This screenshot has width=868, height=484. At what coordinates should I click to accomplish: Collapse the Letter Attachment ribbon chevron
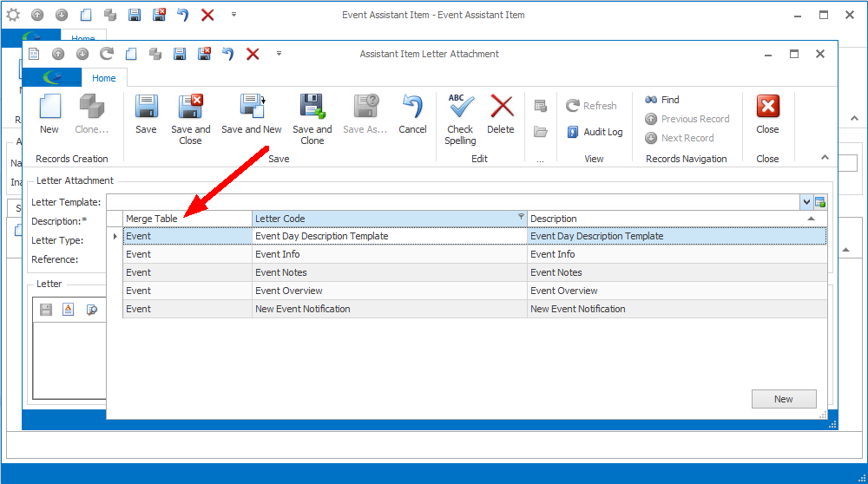tap(825, 157)
